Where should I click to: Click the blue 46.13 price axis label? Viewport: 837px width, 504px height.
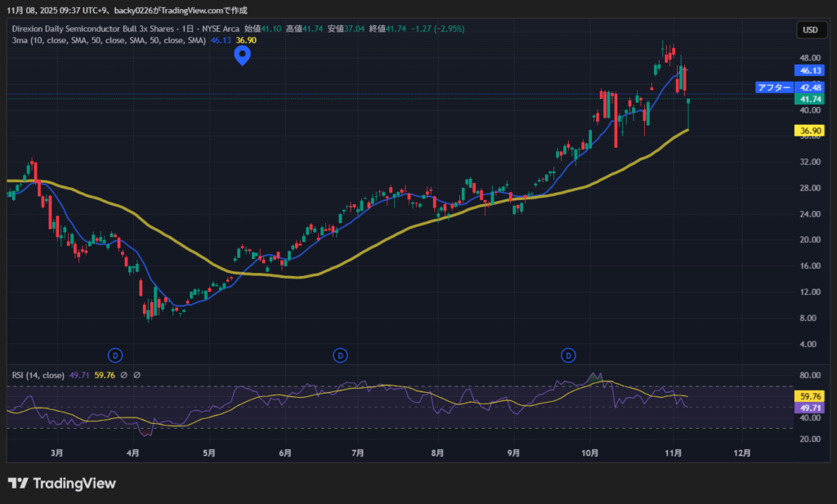[x=810, y=71]
